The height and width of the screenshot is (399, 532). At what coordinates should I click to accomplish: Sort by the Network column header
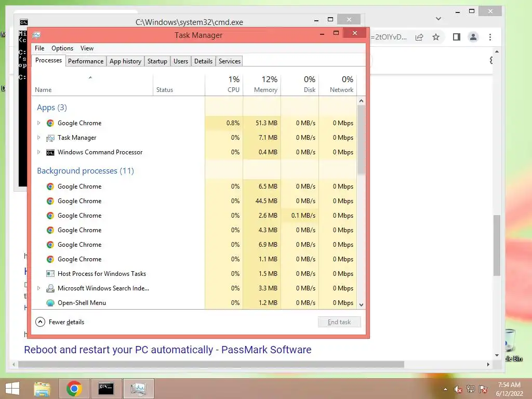click(x=338, y=85)
